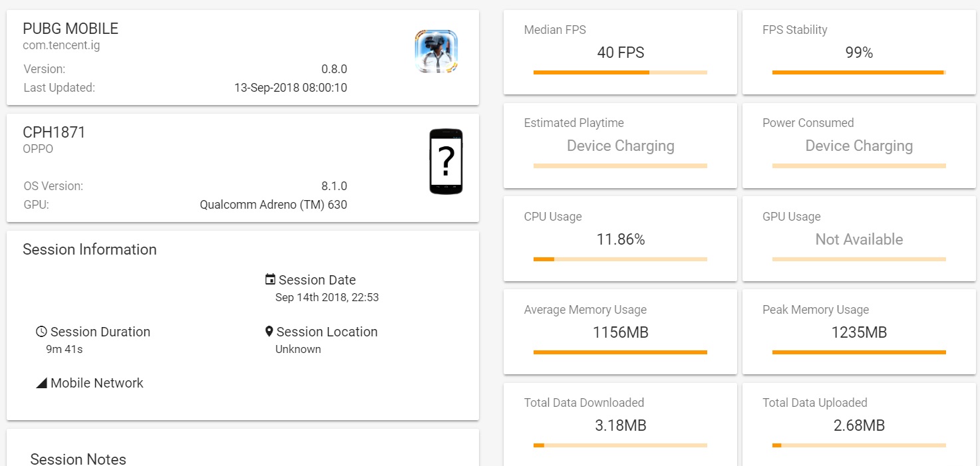Click the Median FPS label
Screen dimensions: 980x466
point(555,30)
